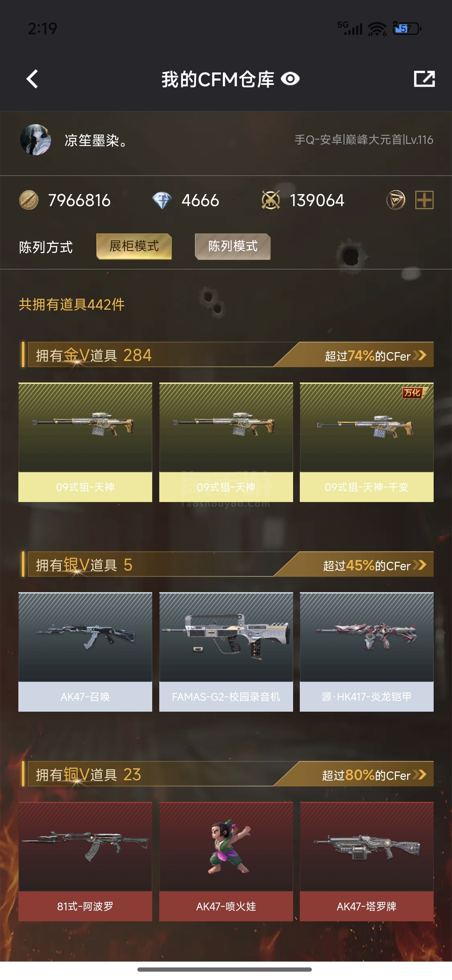Select the 09式狙-天神-千变 weapon card
452x980 pixels.
point(367,442)
